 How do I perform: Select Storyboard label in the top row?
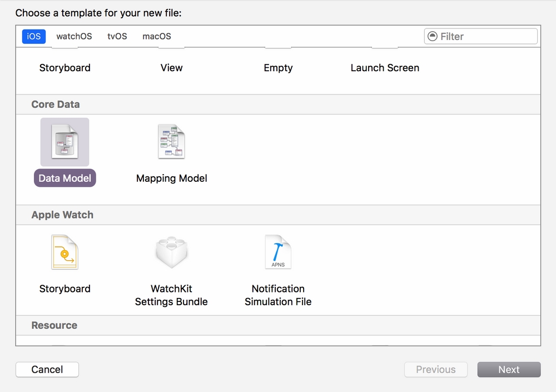[x=64, y=68]
